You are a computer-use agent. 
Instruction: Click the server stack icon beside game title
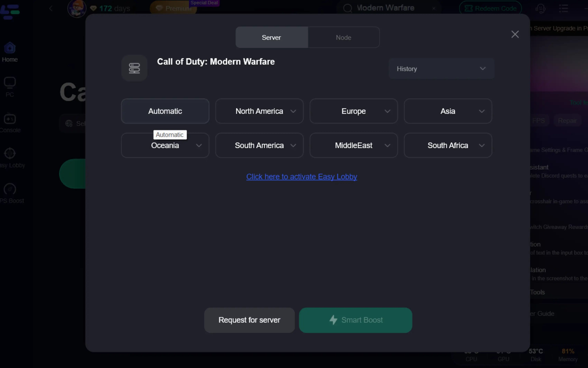pos(134,68)
